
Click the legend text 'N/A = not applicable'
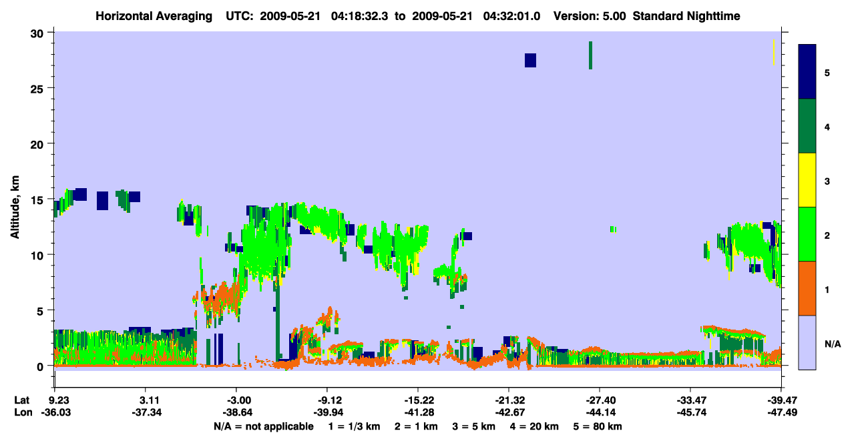tap(264, 426)
